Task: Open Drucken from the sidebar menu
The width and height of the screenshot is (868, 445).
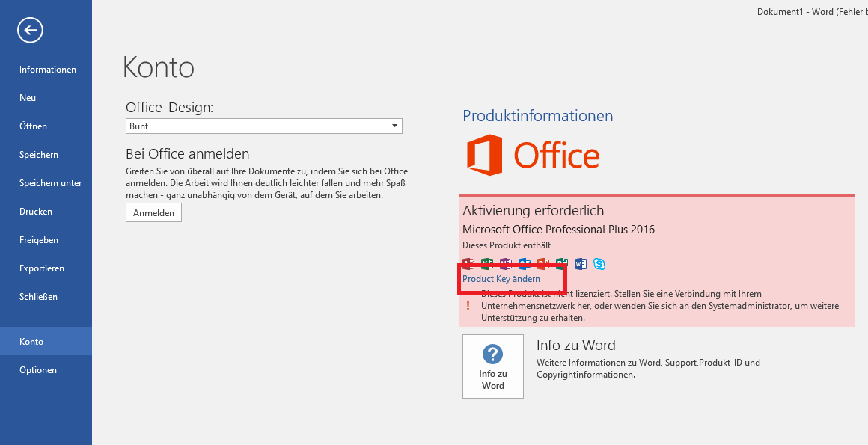Action: tap(36, 212)
